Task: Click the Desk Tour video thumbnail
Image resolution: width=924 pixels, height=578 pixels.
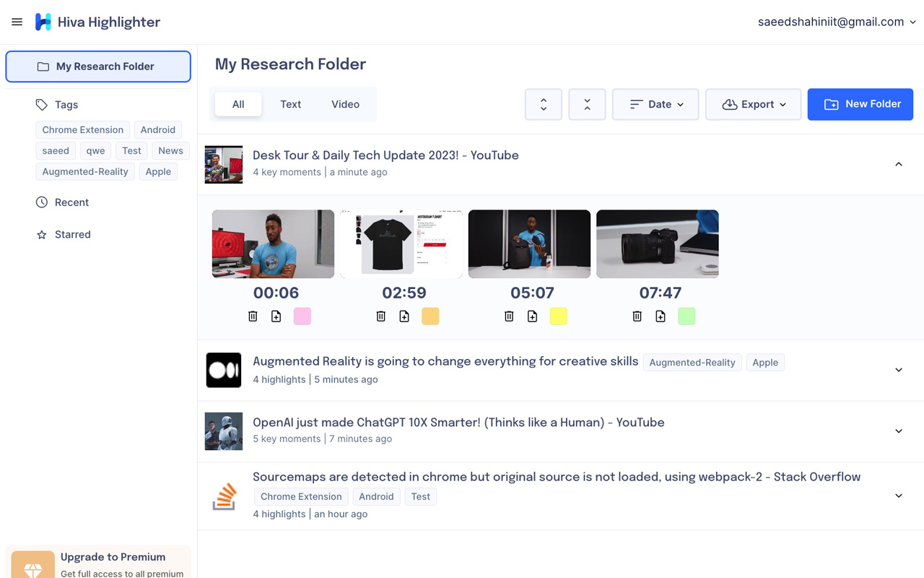Action: tap(224, 165)
